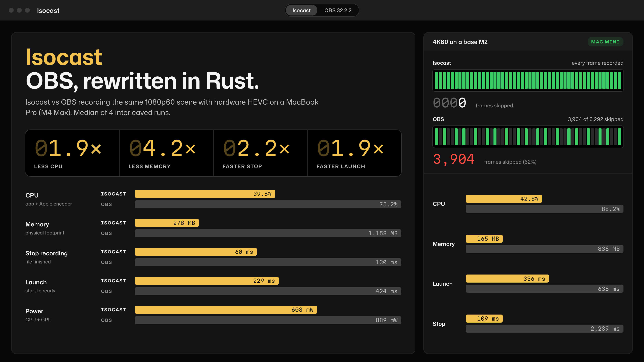The width and height of the screenshot is (644, 362).
Task: Click the Isocast 608 mW power bar
Action: click(226, 310)
